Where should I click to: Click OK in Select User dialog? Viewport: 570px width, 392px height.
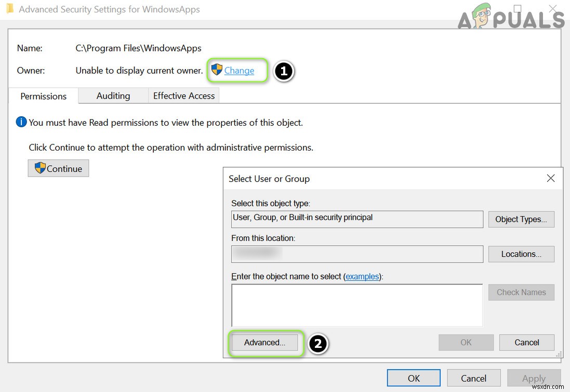[466, 343]
